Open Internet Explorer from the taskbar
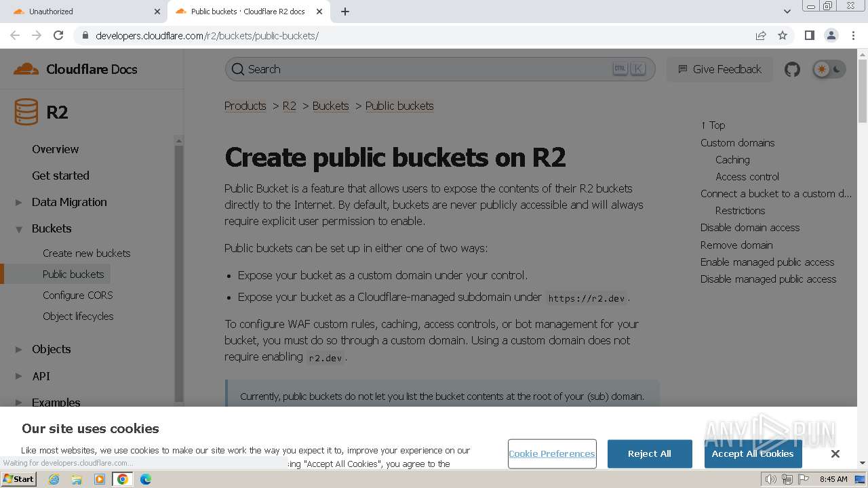Screen dimensions: 868x488 pos(54,479)
